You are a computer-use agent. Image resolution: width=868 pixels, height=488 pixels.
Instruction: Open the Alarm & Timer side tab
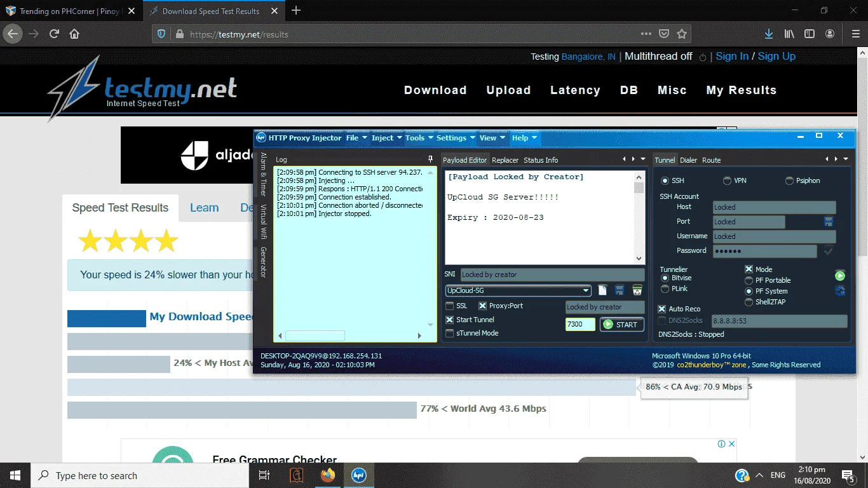[x=263, y=174]
